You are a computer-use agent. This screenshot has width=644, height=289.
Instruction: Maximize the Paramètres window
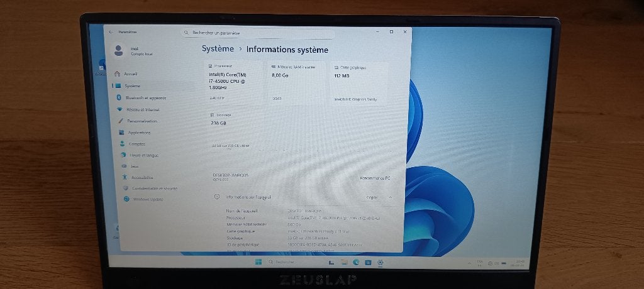[391, 31]
